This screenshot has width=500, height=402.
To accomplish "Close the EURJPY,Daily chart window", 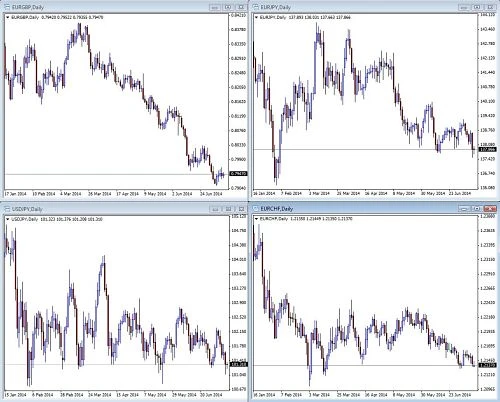I will [x=490, y=7].
